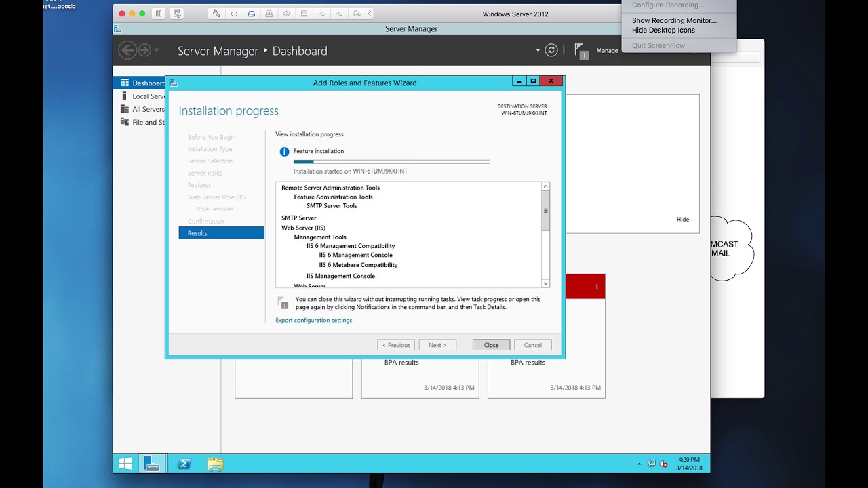Open Server Manager from taskbar
Screen dimensions: 868x488
(x=153, y=464)
